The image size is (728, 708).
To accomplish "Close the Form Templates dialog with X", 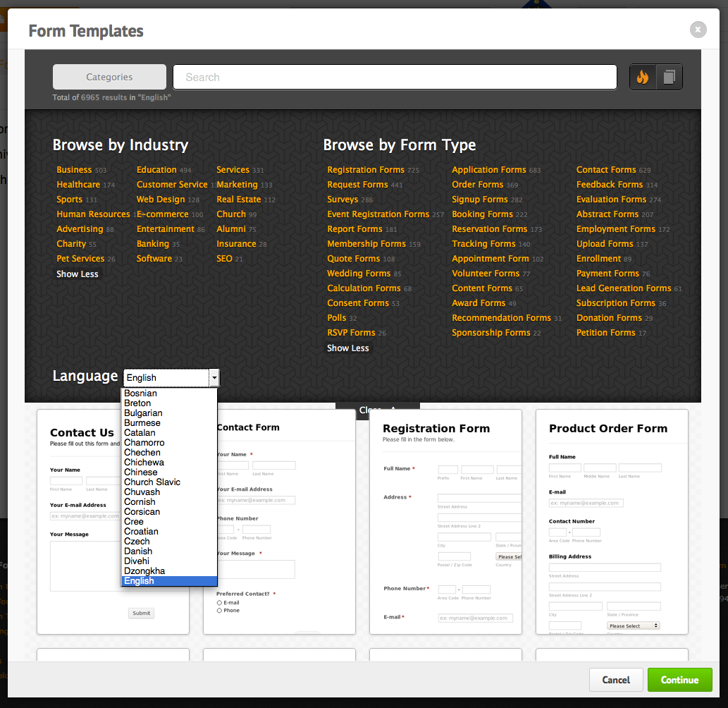I will click(698, 30).
